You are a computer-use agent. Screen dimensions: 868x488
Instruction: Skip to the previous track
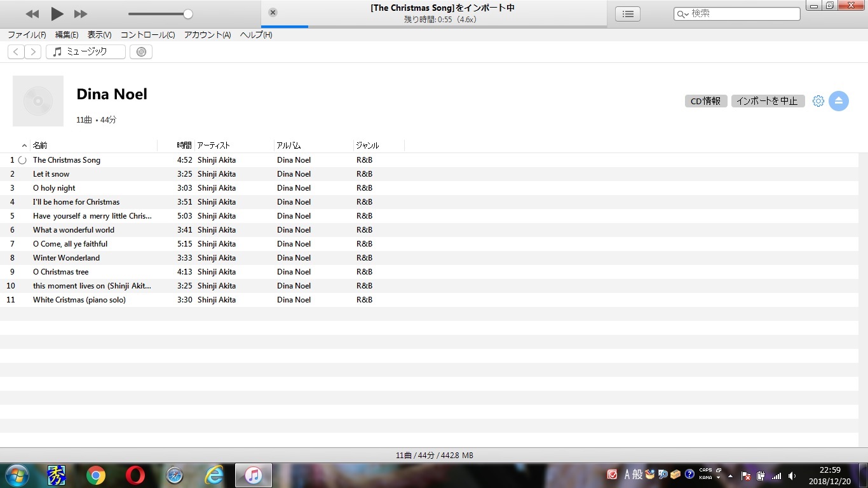click(32, 14)
